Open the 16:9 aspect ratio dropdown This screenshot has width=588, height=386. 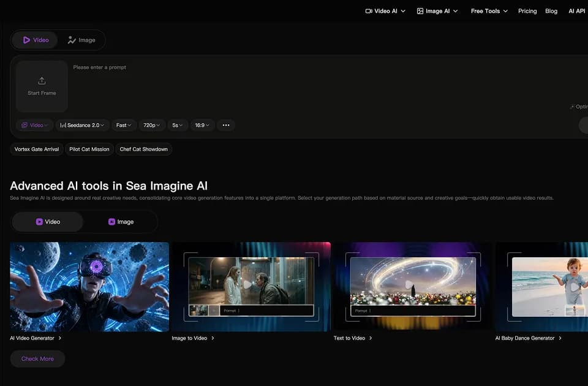coord(202,125)
